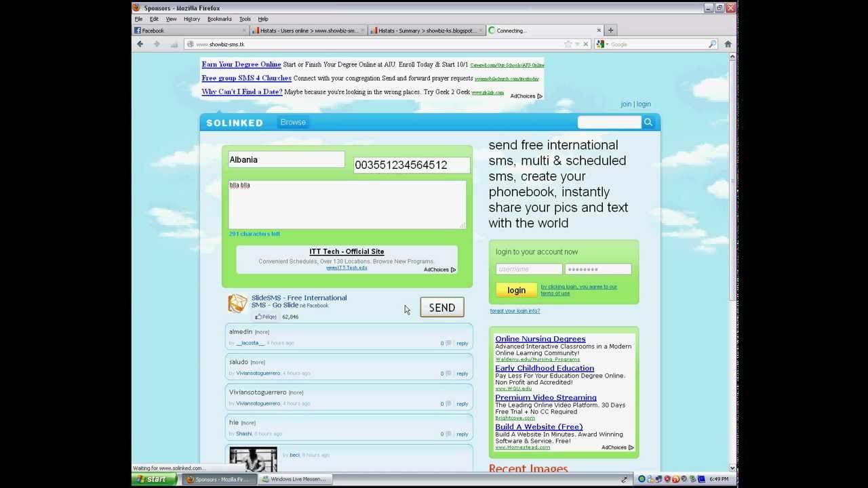Click comment icon on almedin post
Screen dimensions: 868x488
click(448, 343)
